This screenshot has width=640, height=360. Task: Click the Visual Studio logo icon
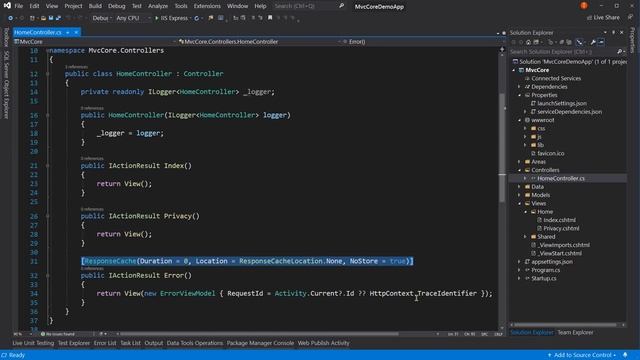[x=7, y=6]
